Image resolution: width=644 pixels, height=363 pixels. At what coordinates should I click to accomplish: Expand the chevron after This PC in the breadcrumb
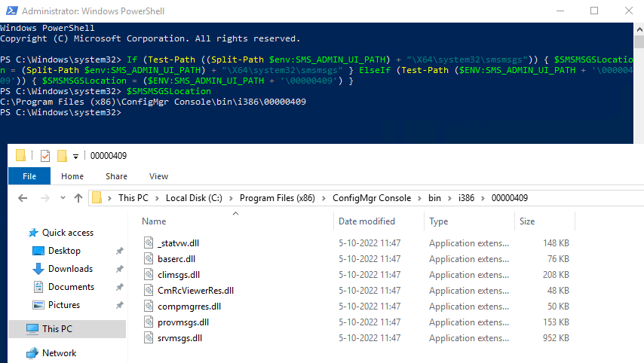(x=157, y=198)
